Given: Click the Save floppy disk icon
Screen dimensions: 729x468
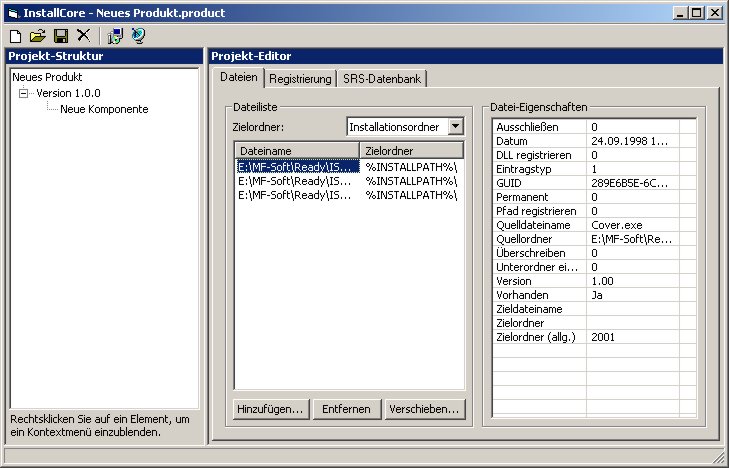Looking at the screenshot, I should 61,36.
